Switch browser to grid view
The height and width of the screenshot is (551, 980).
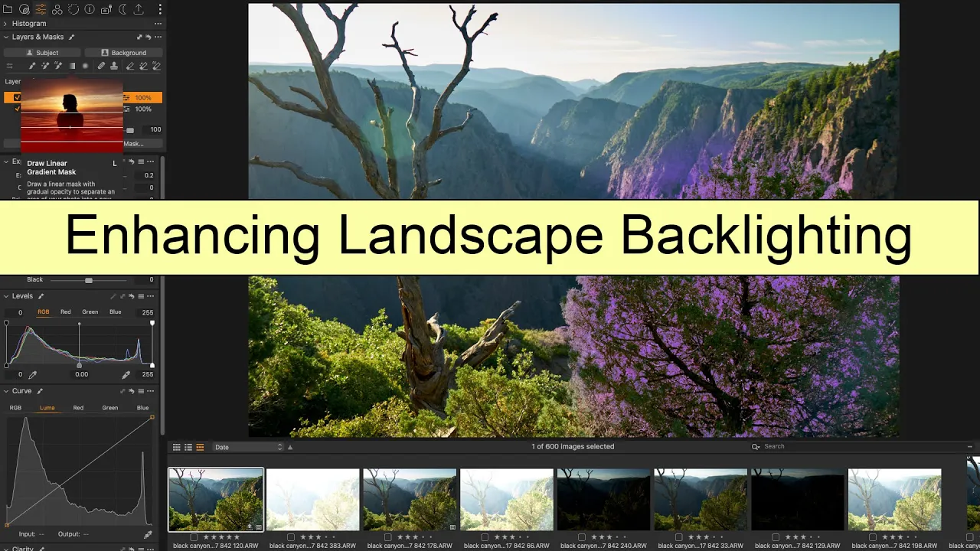click(176, 447)
